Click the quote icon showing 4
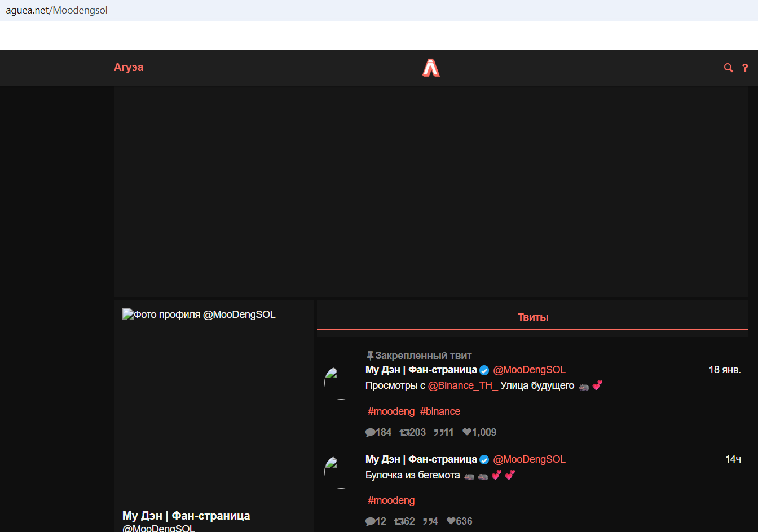 coord(427,521)
